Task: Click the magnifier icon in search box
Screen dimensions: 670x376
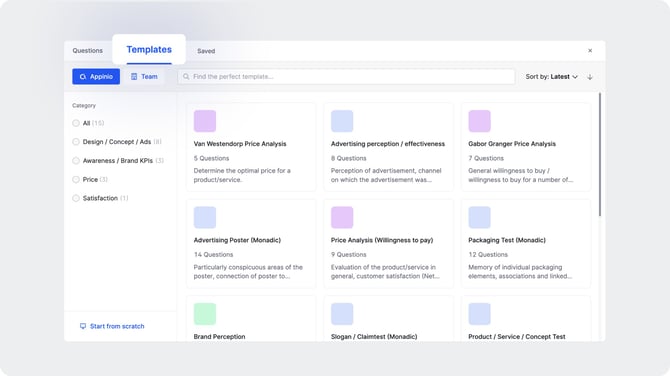Action: [186, 77]
